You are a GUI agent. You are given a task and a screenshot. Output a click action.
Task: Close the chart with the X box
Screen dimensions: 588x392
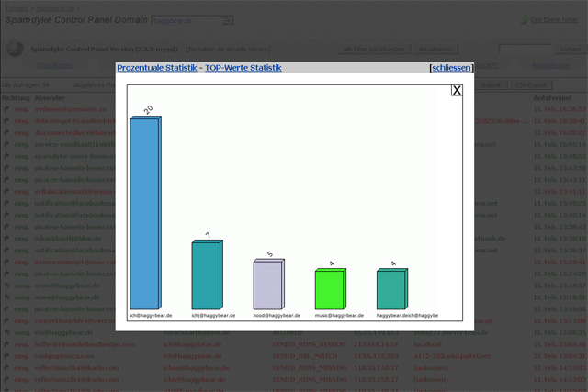click(x=457, y=90)
